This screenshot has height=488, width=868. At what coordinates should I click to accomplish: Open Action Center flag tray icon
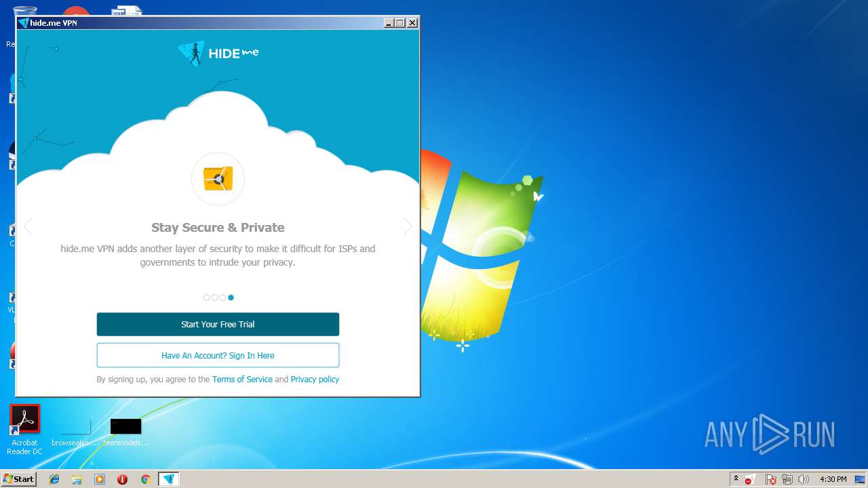771,480
